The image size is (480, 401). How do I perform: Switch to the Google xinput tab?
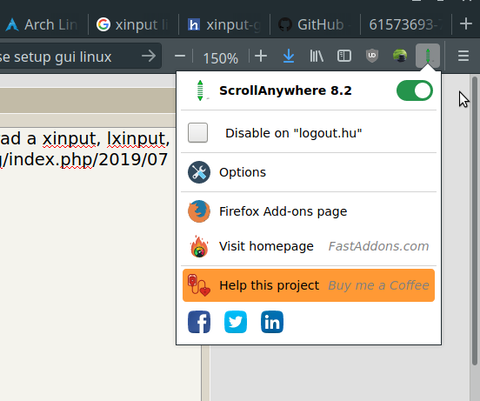133,25
